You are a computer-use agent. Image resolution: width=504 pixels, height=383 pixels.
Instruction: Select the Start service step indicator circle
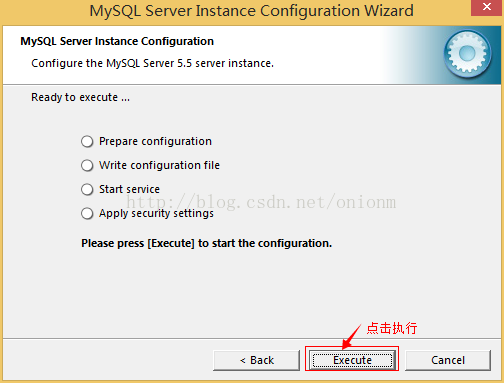coord(87,189)
